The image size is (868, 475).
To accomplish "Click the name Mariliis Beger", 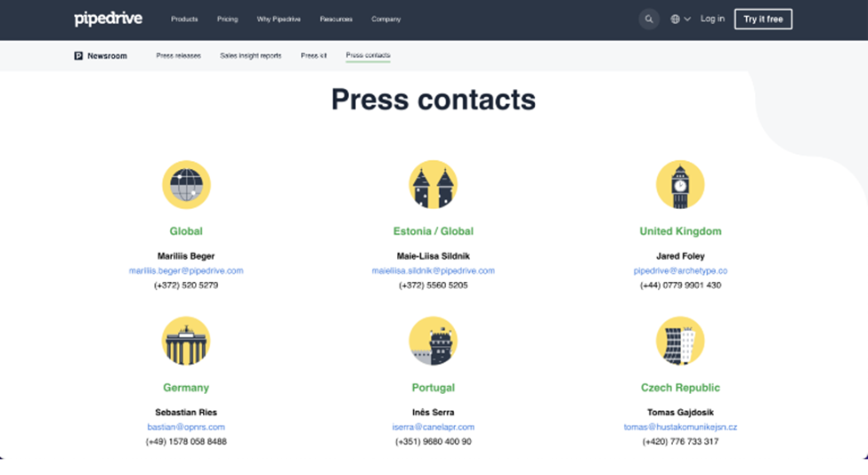I will tap(186, 256).
